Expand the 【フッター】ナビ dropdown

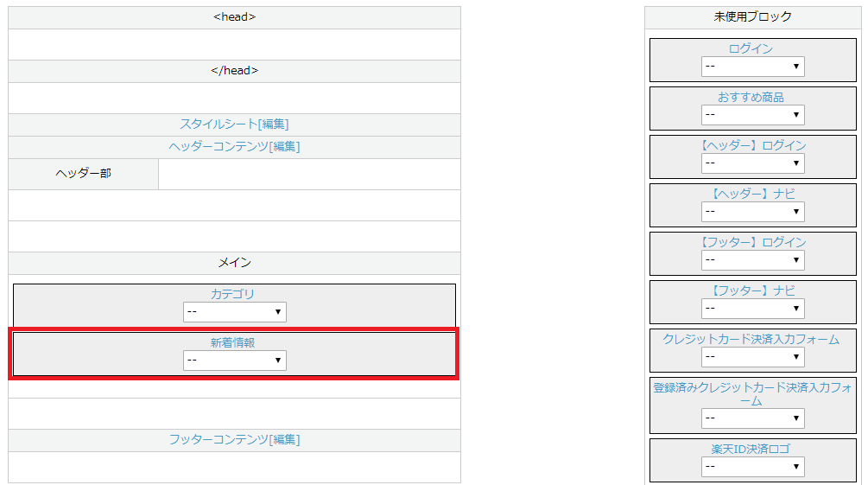(x=752, y=309)
